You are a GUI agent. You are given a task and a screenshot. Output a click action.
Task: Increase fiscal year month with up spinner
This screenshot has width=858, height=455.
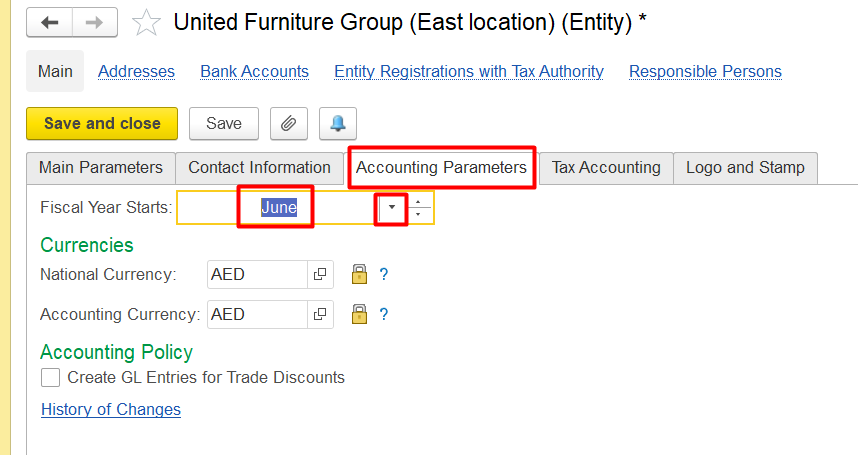pos(419,201)
